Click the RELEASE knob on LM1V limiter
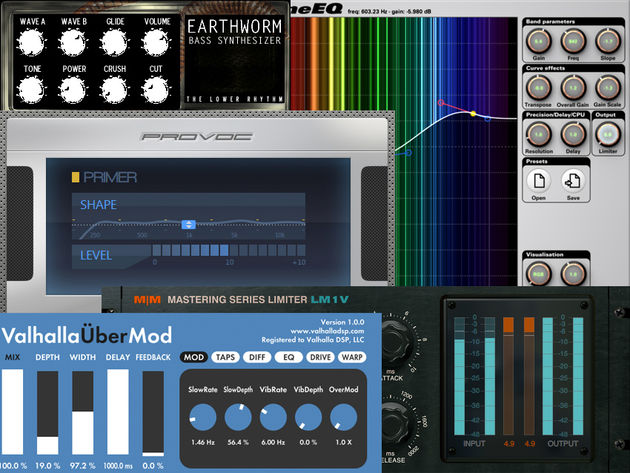630x473 pixels. (x=396, y=423)
